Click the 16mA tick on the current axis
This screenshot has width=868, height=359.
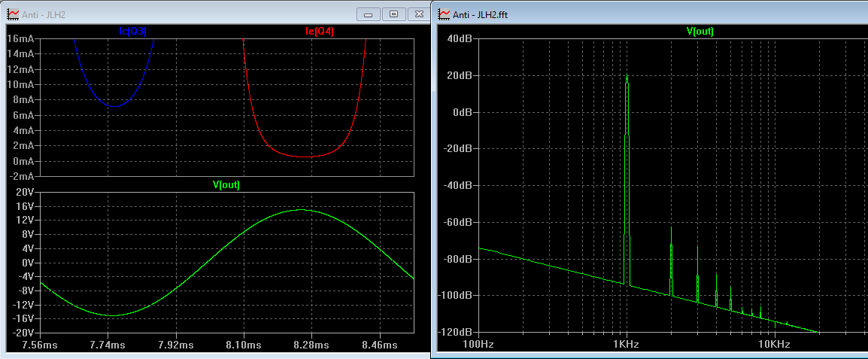[20, 39]
